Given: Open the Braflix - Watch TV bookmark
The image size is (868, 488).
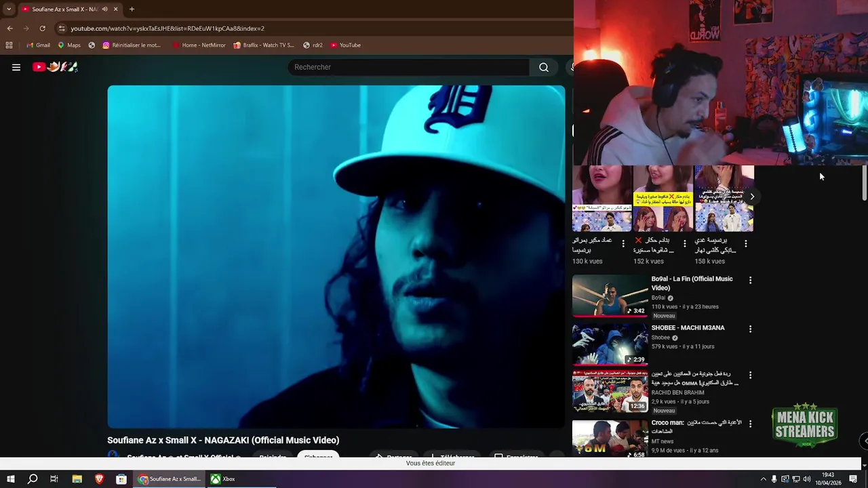Looking at the screenshot, I should click(x=264, y=45).
